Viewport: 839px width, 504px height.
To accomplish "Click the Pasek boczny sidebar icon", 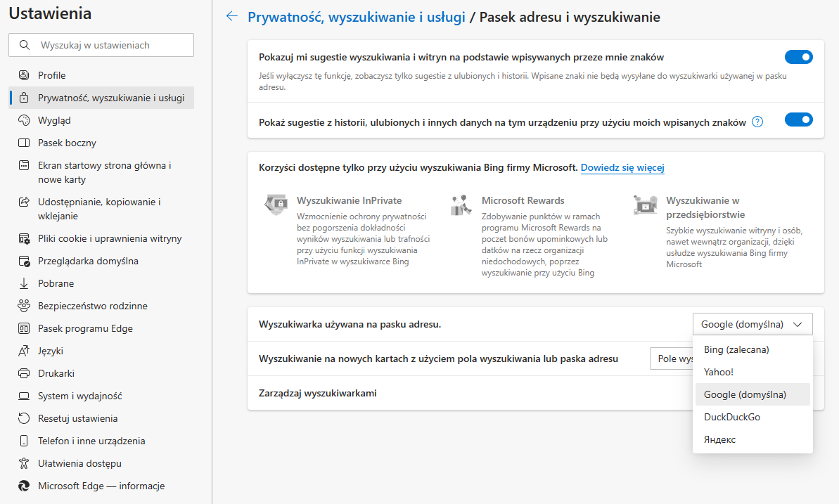I will click(x=25, y=143).
